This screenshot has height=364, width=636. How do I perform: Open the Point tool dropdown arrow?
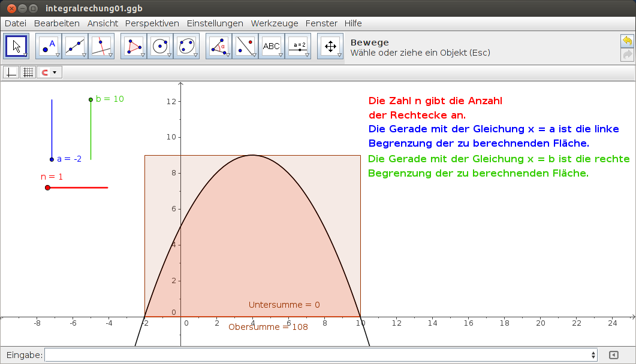56,54
